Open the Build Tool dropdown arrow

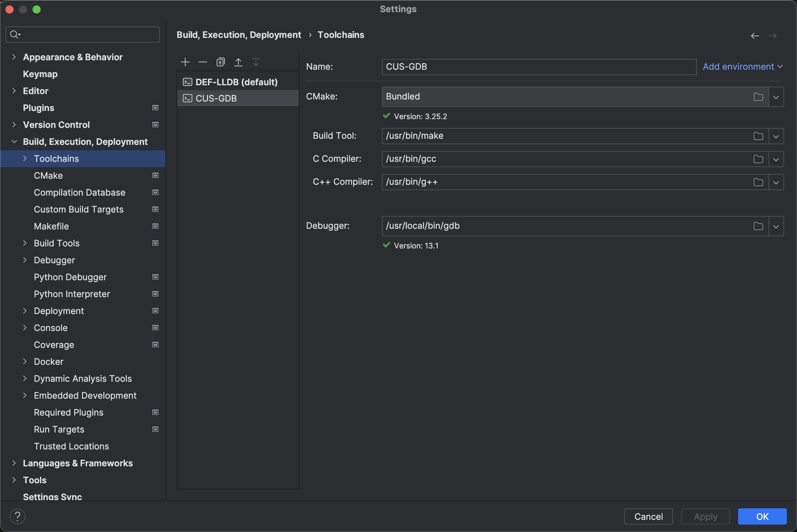776,136
